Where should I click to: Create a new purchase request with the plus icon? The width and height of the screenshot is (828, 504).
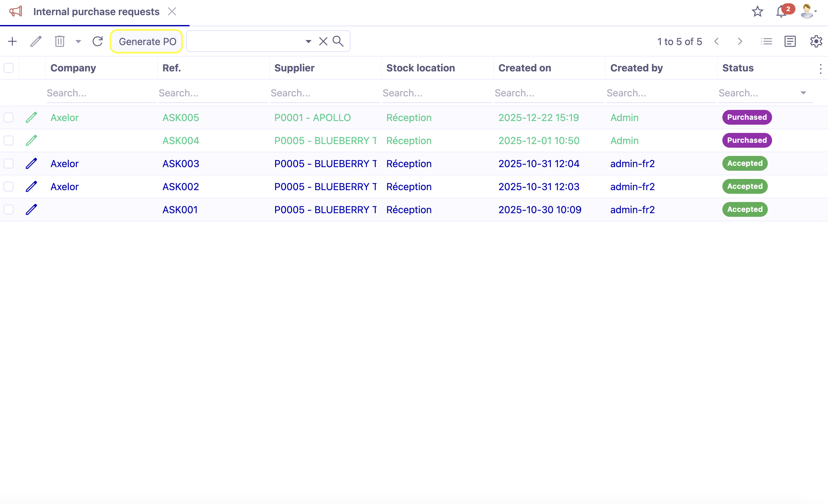12,41
